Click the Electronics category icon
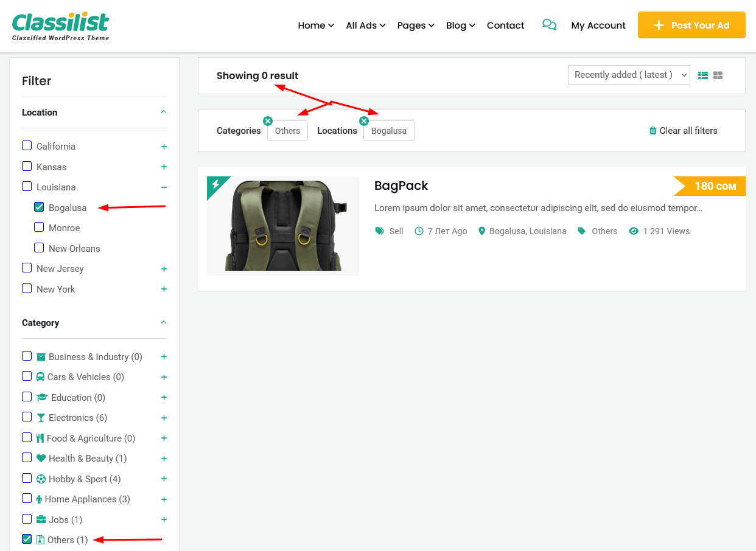 [41, 418]
